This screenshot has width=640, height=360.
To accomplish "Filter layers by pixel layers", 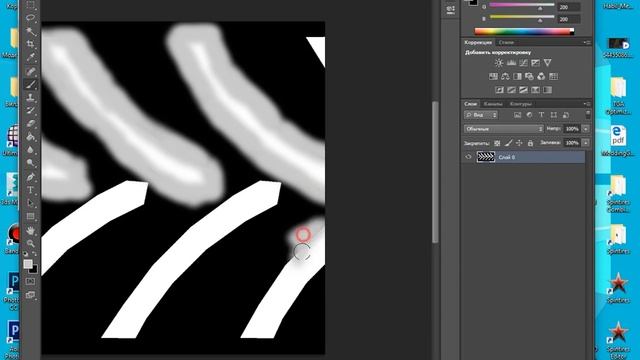I will [x=517, y=115].
